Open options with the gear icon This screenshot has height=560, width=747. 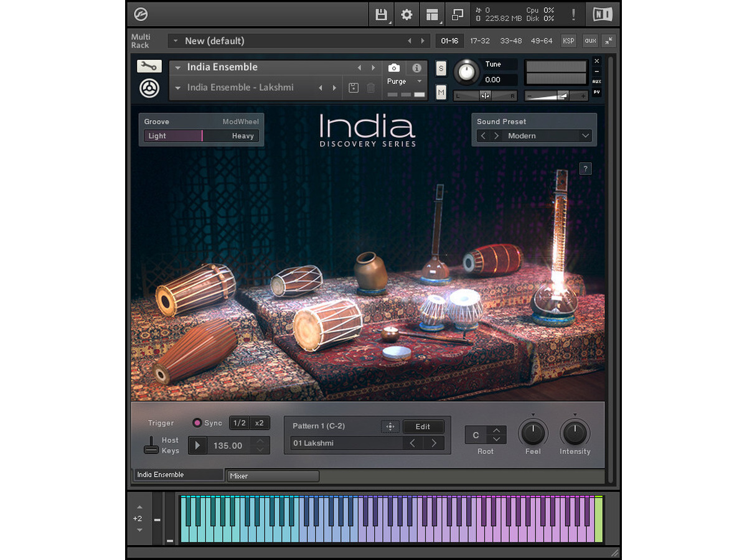pos(406,14)
